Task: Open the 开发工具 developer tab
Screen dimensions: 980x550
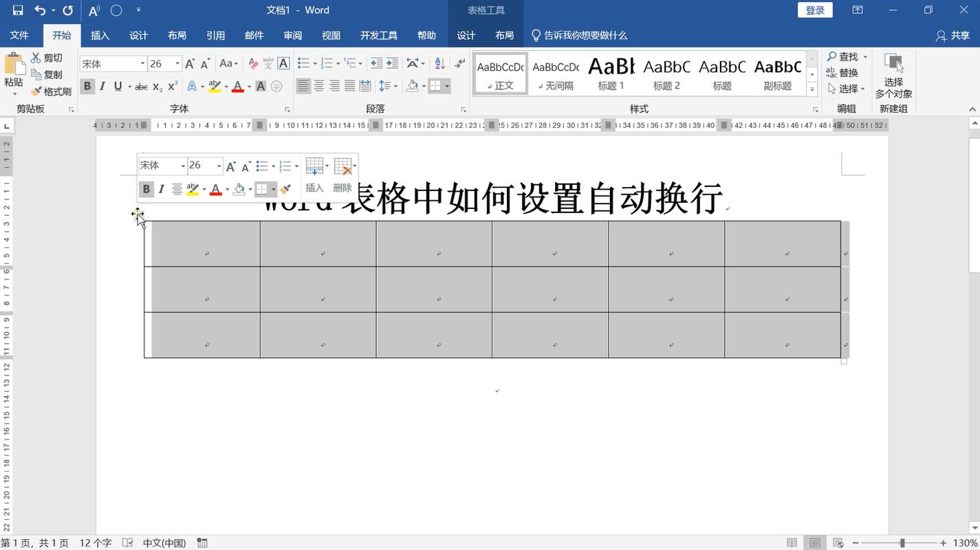Action: [x=378, y=35]
